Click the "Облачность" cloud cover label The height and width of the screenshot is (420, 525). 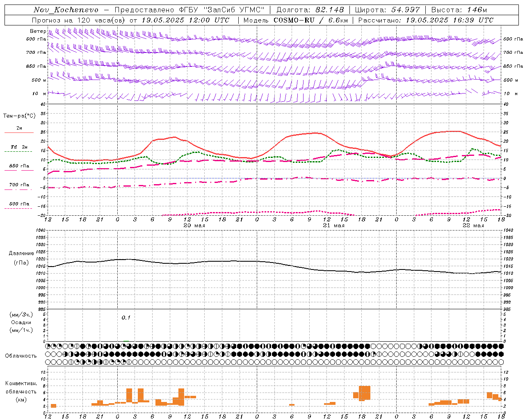point(21,356)
